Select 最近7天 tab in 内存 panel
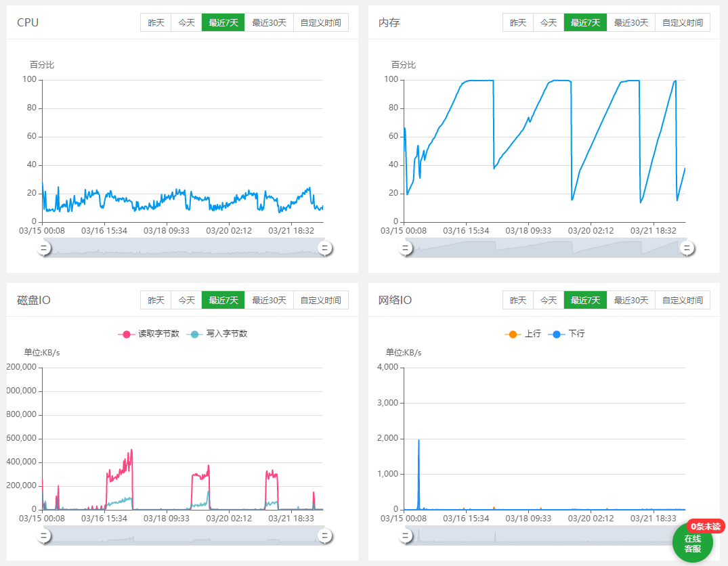Viewport: 728px width, 566px height. coord(586,23)
